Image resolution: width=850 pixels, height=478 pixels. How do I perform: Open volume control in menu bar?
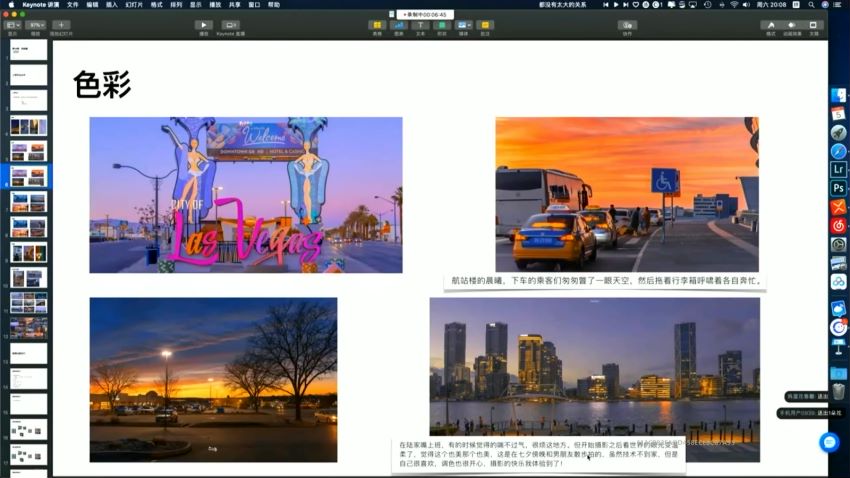pos(746,4)
